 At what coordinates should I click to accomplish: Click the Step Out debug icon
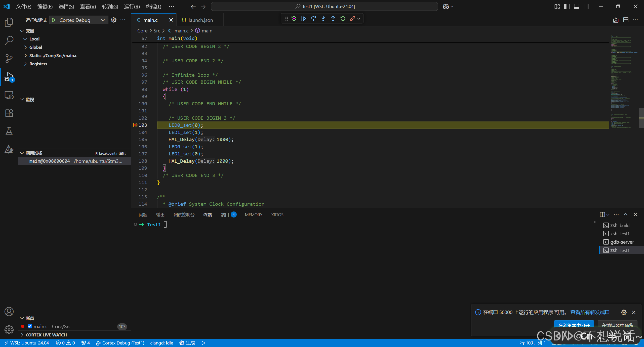[333, 18]
